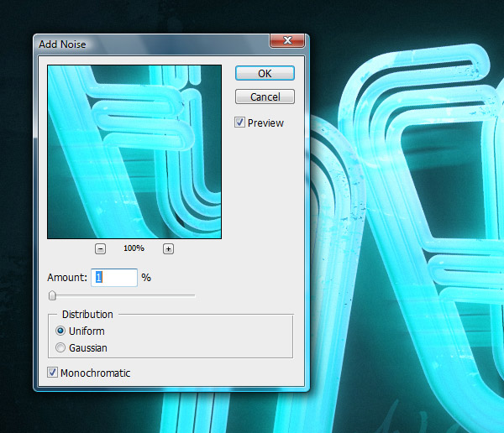Cancel the Add Noise dialog

pyautogui.click(x=265, y=97)
